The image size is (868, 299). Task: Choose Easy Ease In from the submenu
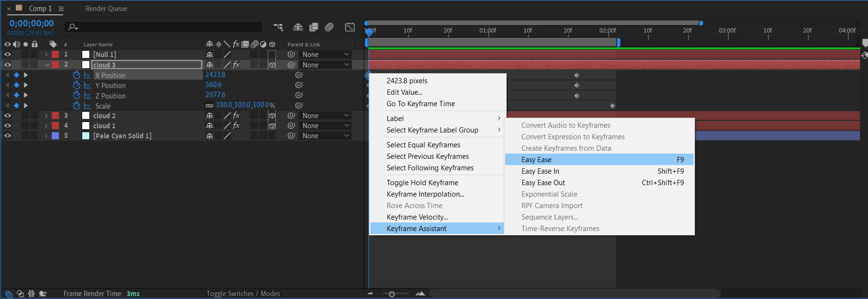[x=540, y=171]
